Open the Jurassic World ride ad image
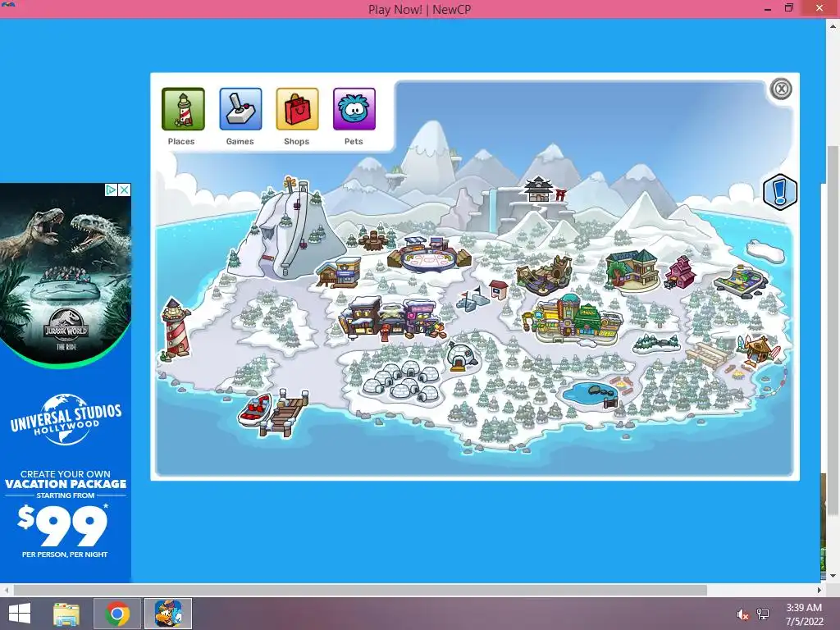This screenshot has width=840, height=630. click(x=66, y=274)
